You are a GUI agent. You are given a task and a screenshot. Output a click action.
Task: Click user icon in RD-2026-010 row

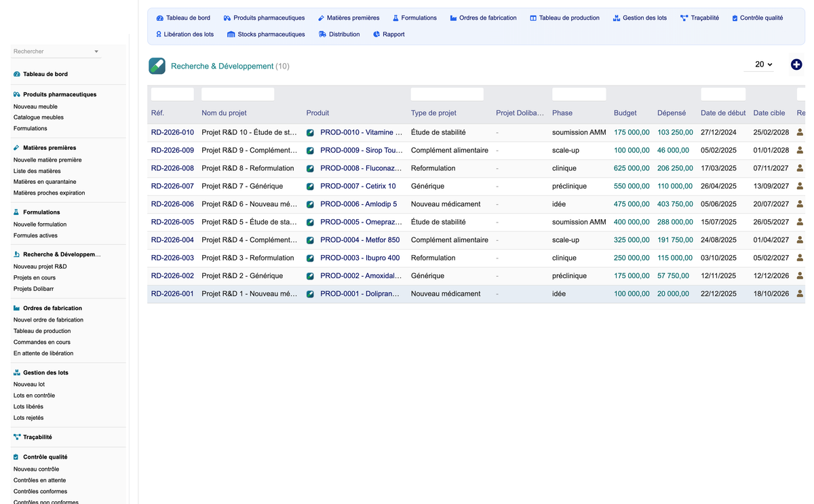800,132
